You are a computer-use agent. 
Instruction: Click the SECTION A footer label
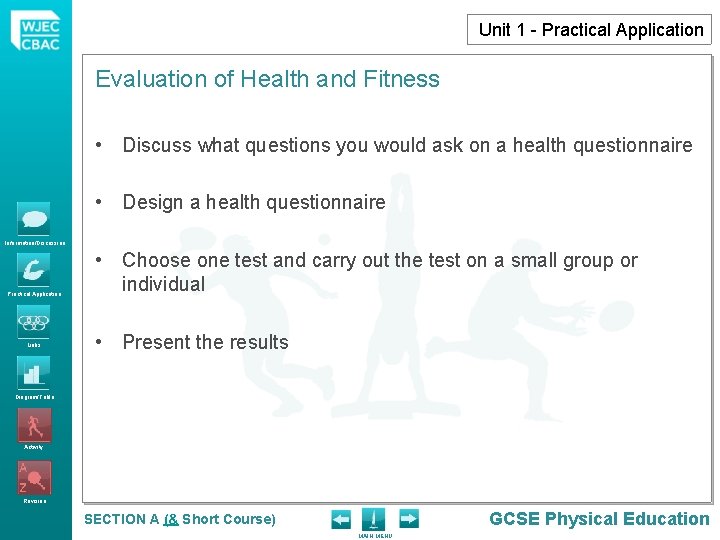coord(121,519)
